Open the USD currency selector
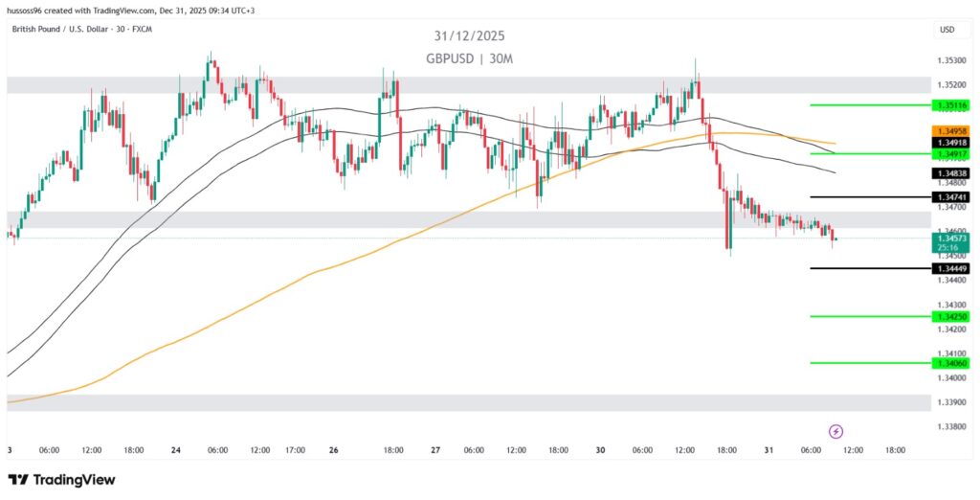The image size is (980, 500). click(947, 30)
